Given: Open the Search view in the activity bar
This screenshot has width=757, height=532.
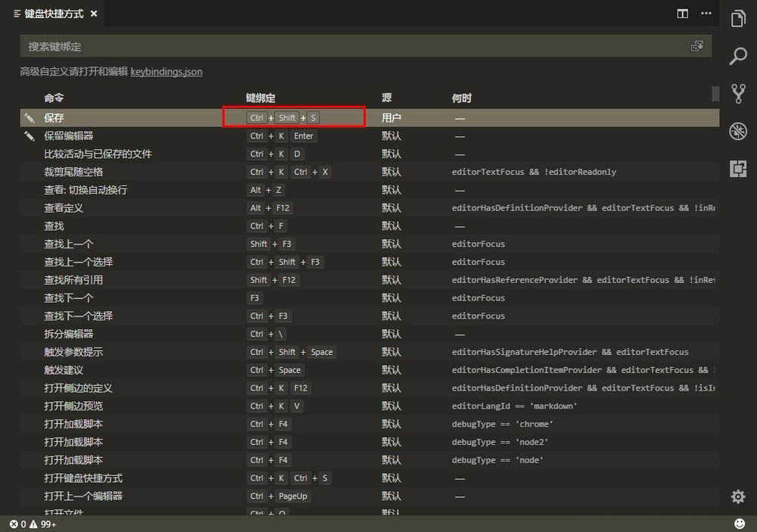Looking at the screenshot, I should coord(738,57).
